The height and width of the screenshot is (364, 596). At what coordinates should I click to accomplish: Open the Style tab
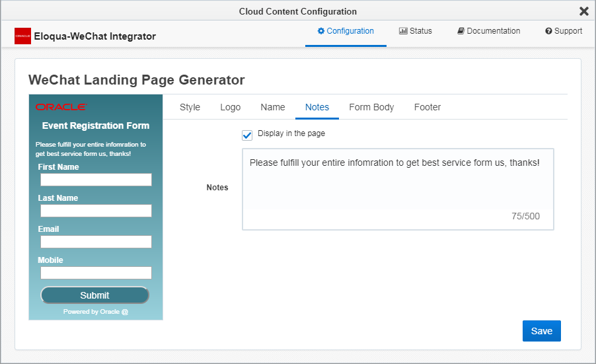190,107
